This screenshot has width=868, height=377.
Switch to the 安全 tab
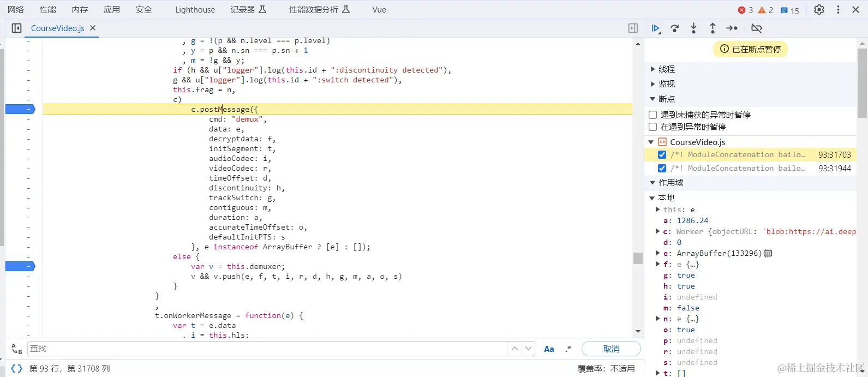[x=144, y=10]
